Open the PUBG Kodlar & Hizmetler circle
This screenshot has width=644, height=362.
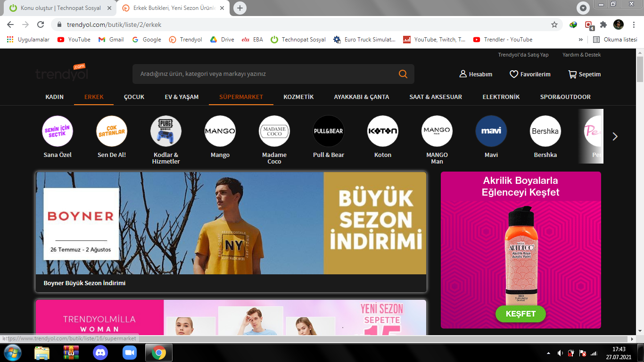pos(166,131)
